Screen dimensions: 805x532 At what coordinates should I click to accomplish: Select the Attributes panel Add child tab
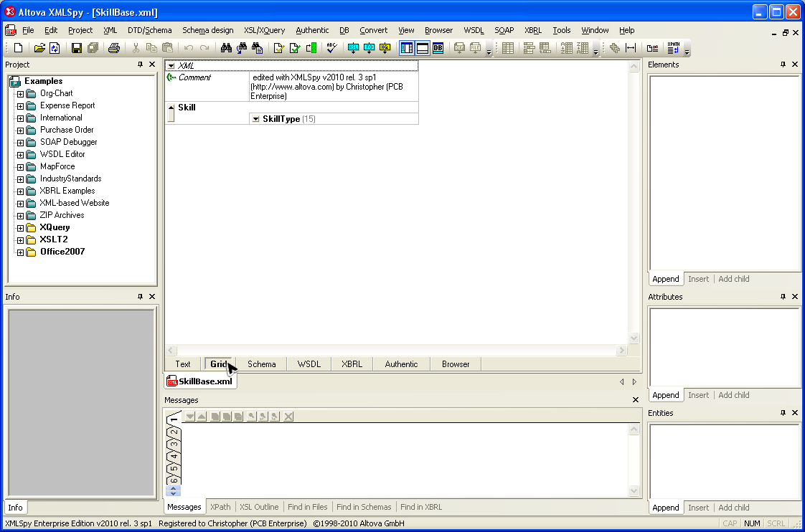pyautogui.click(x=734, y=395)
